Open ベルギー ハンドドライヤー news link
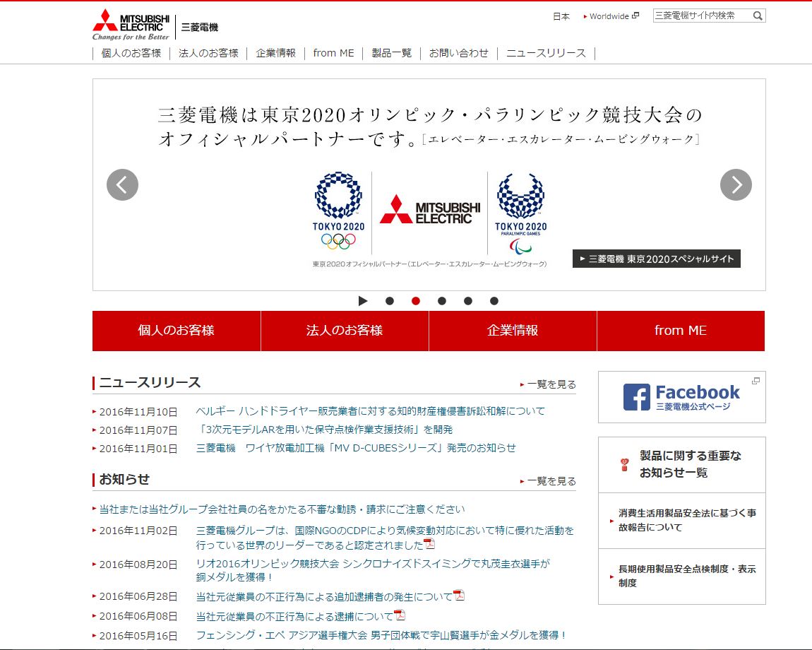Image resolution: width=812 pixels, height=650 pixels. (370, 411)
